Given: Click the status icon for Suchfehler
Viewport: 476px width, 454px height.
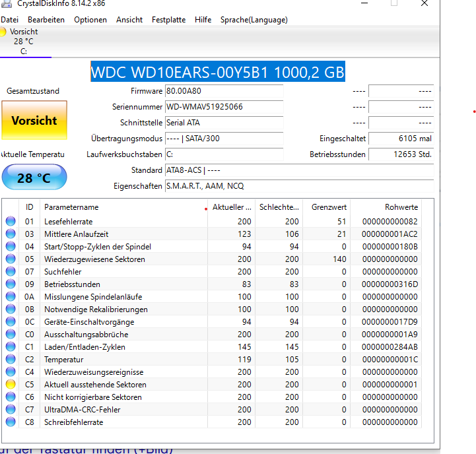Looking at the screenshot, I should pos(11,271).
